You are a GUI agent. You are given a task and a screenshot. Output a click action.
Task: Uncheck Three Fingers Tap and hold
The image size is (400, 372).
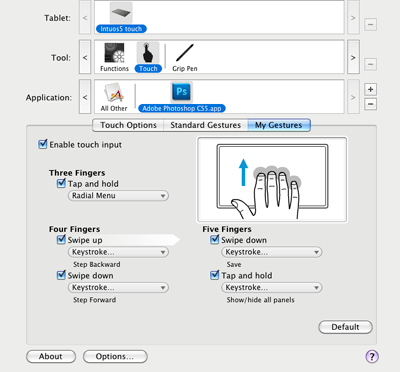[61, 183]
